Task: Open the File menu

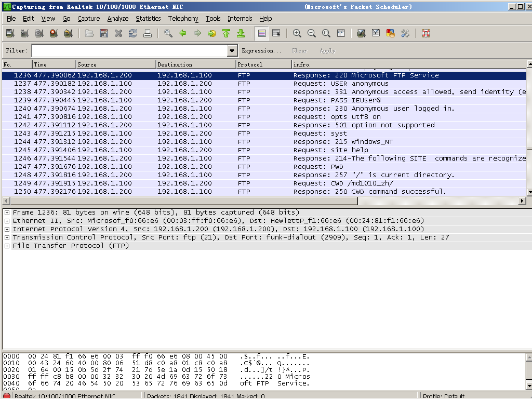Action: click(x=11, y=19)
